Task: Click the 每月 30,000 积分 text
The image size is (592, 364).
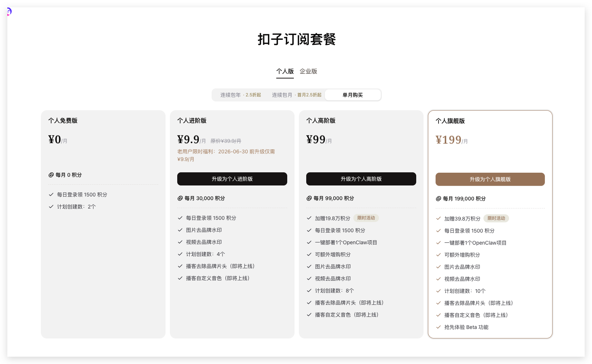Action: click(205, 198)
